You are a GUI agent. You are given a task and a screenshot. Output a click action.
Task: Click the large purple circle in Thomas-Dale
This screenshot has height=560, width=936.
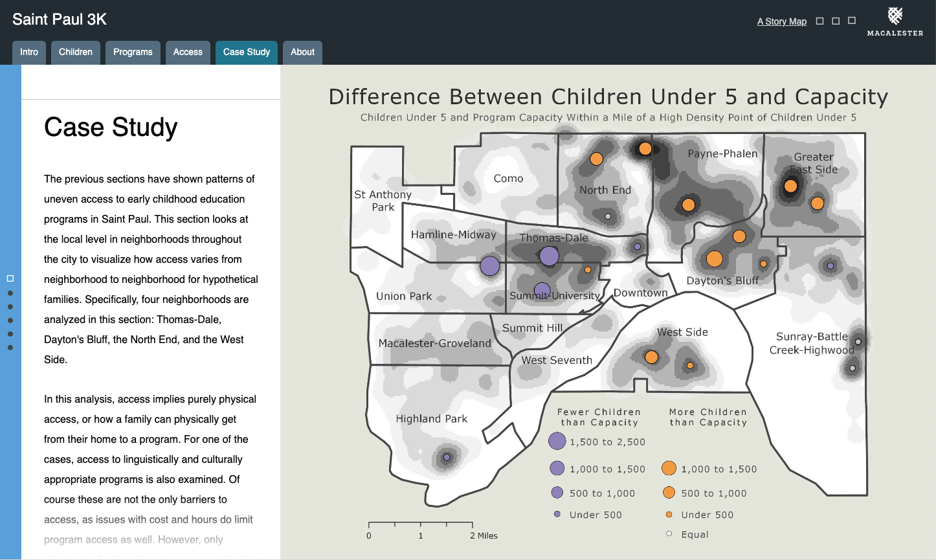tap(549, 256)
